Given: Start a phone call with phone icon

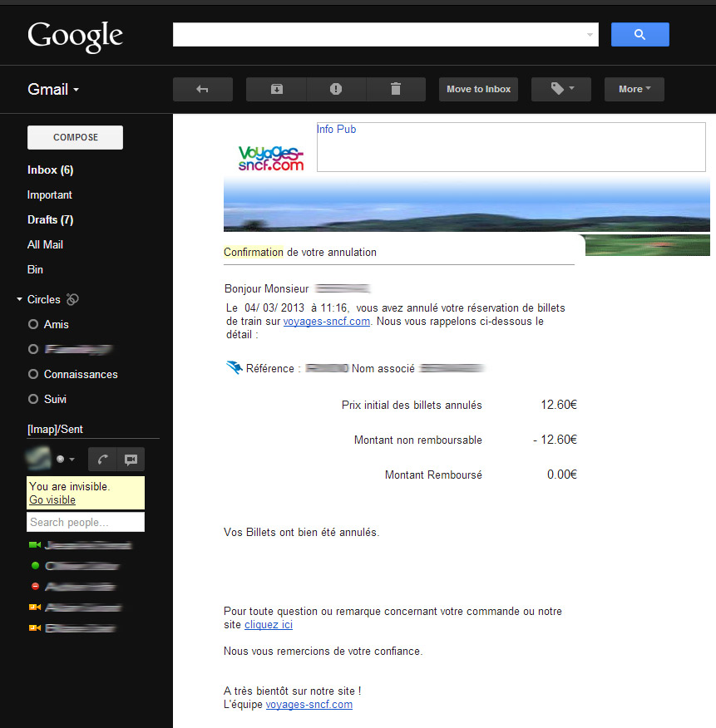Looking at the screenshot, I should click(102, 459).
